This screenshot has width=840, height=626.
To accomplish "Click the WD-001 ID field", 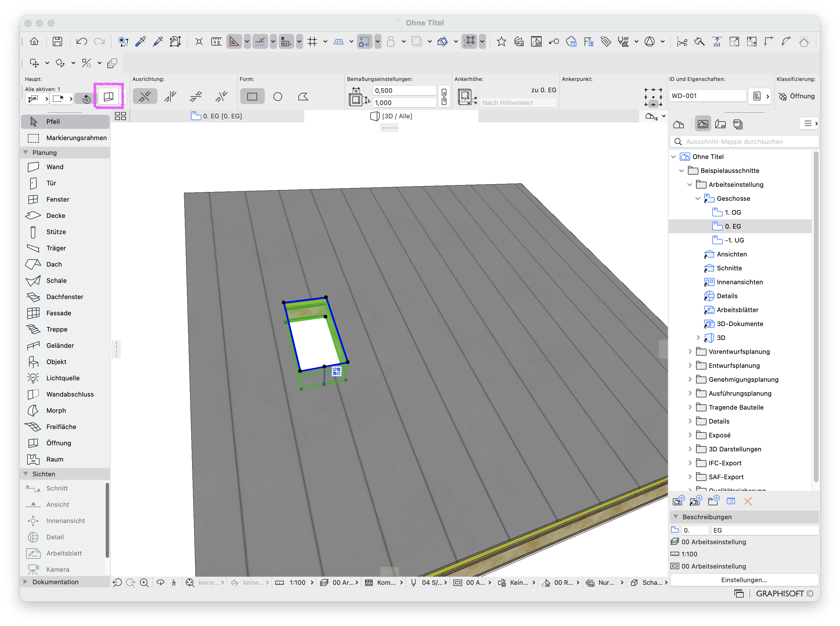I will [707, 96].
